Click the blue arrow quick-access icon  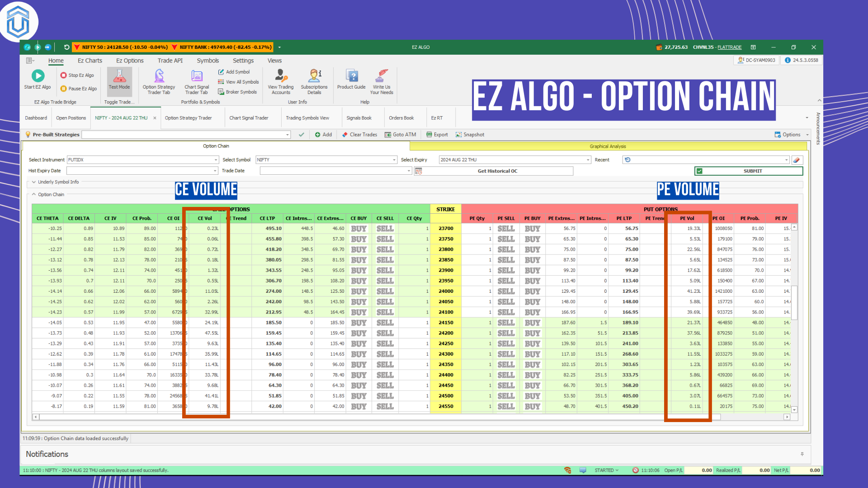tap(47, 47)
